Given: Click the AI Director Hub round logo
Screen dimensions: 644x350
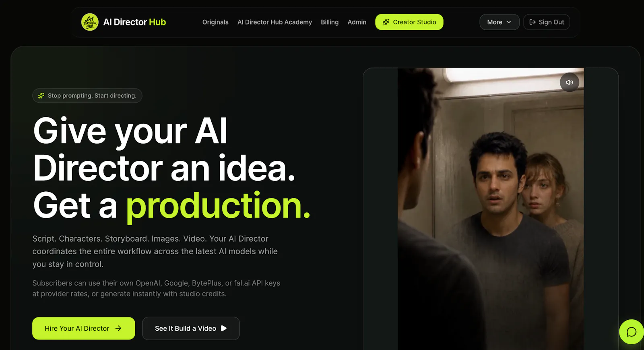Looking at the screenshot, I should coord(90,22).
